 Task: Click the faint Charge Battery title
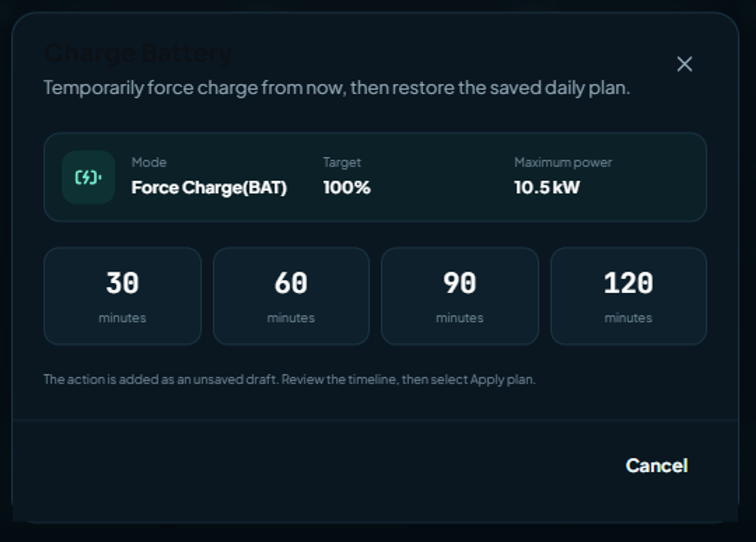pyautogui.click(x=138, y=54)
